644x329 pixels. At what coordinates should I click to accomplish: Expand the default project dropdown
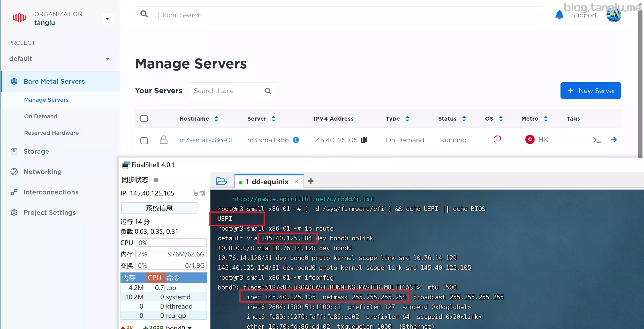108,59
